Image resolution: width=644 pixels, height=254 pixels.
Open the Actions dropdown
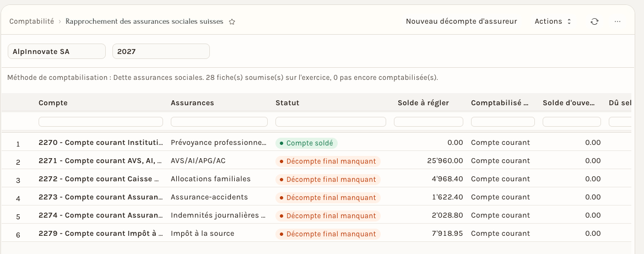(x=553, y=21)
